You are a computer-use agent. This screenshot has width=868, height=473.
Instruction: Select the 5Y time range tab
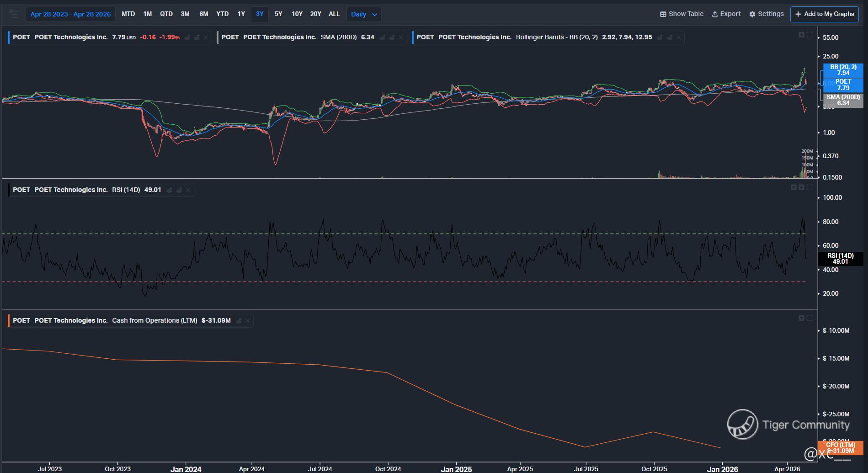[278, 14]
